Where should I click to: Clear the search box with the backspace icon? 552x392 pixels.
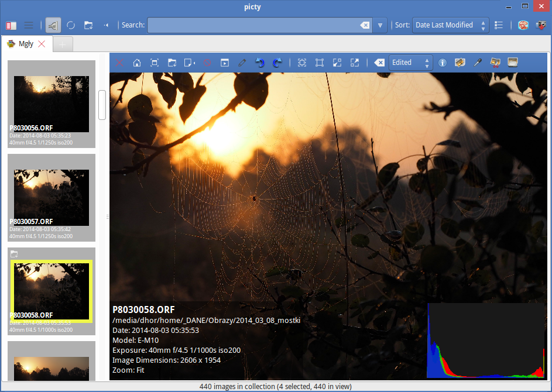(365, 25)
